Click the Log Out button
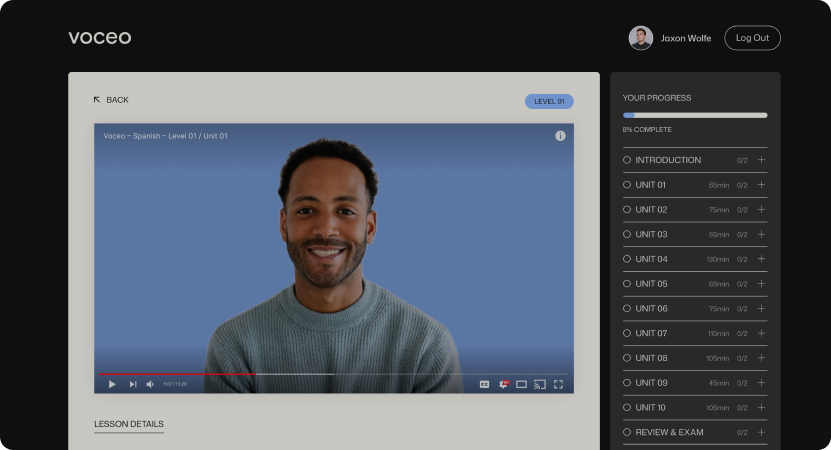This screenshot has width=831, height=450. (x=752, y=38)
